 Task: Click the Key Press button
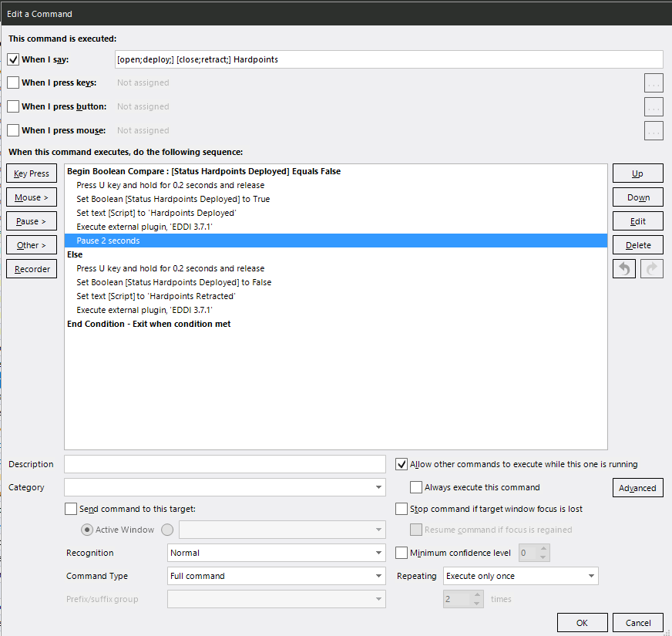pos(32,173)
